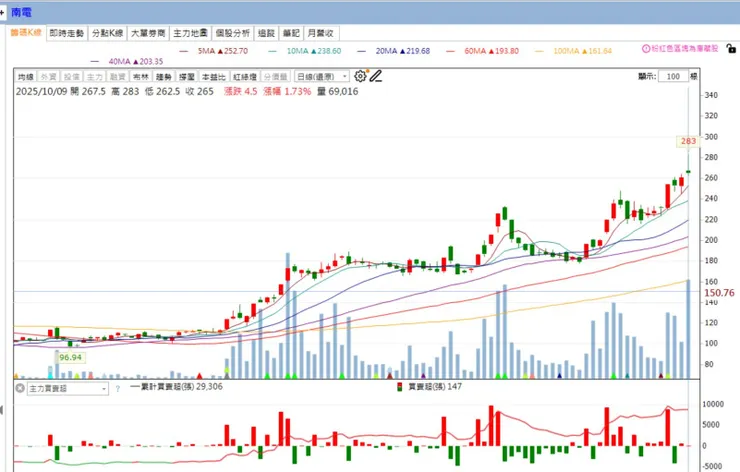Click the 100MA legend in orange

click(573, 51)
